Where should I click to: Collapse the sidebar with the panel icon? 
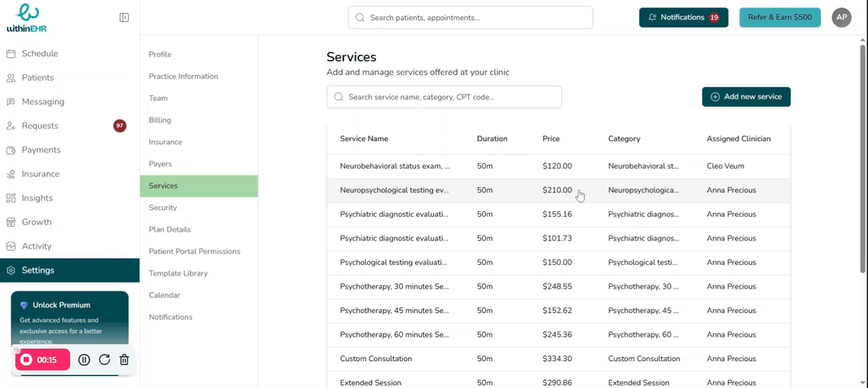124,17
